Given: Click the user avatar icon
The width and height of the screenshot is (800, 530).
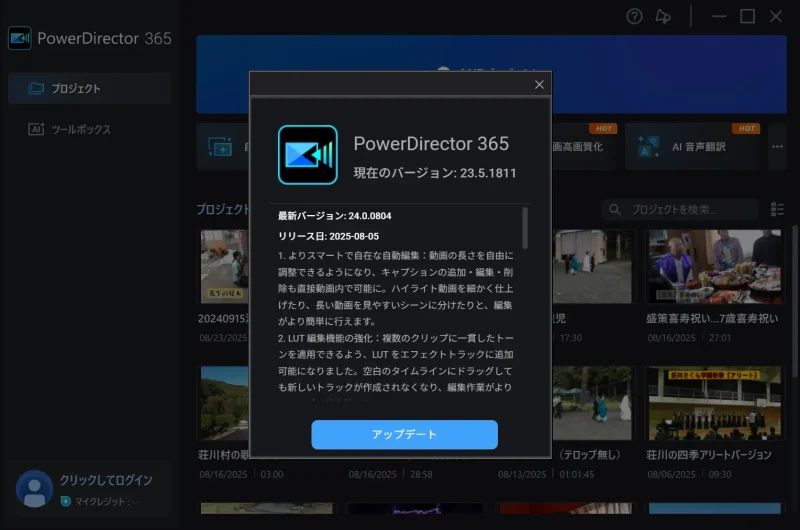Looking at the screenshot, I should click(x=35, y=489).
